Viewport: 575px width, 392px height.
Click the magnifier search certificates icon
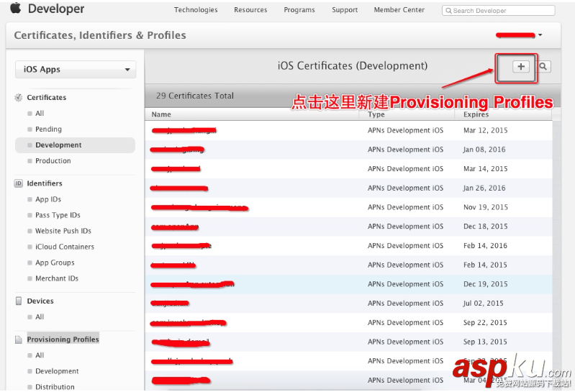click(x=543, y=66)
